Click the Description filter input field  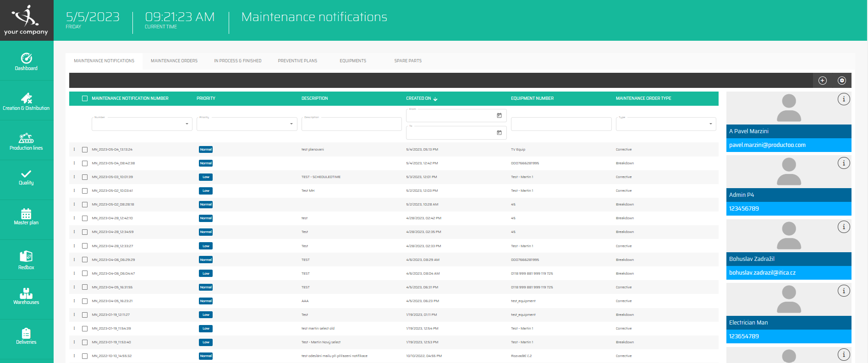point(352,125)
